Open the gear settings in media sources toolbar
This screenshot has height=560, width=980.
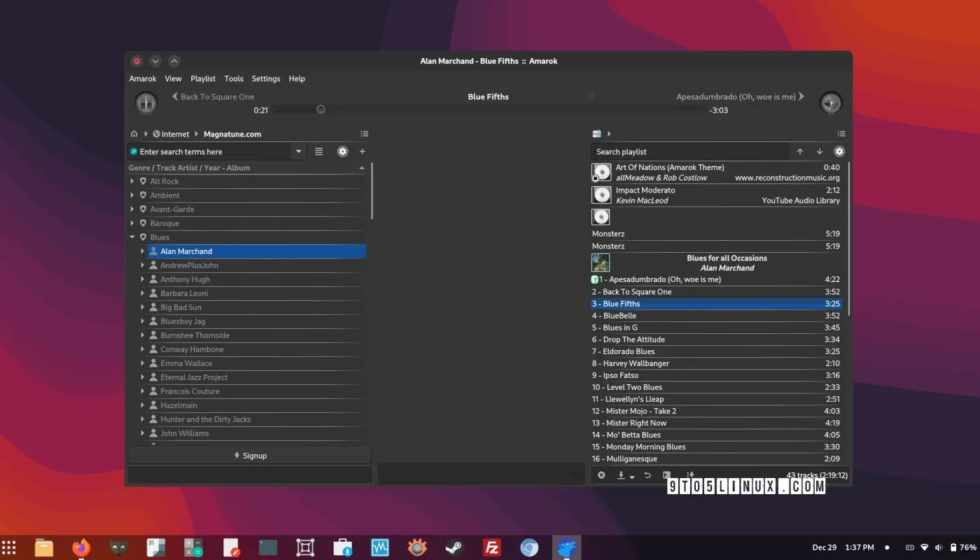click(x=342, y=151)
